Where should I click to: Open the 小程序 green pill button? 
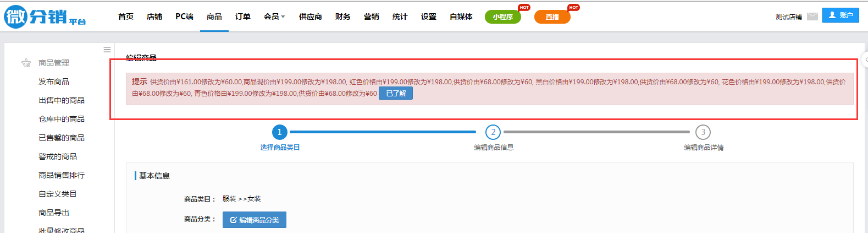point(502,17)
